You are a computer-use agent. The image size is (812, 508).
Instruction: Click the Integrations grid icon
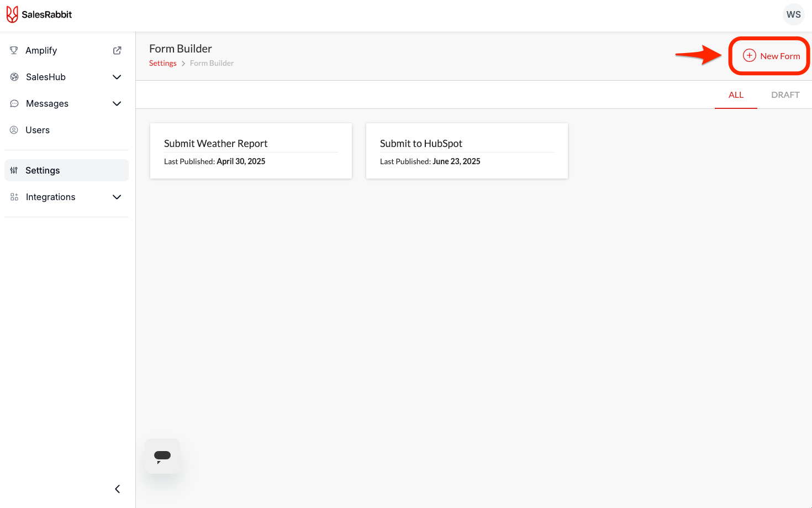point(14,197)
